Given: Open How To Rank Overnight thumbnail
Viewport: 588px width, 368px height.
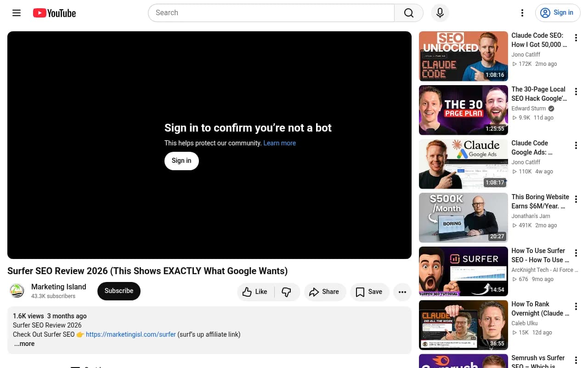Looking at the screenshot, I should click(464, 325).
